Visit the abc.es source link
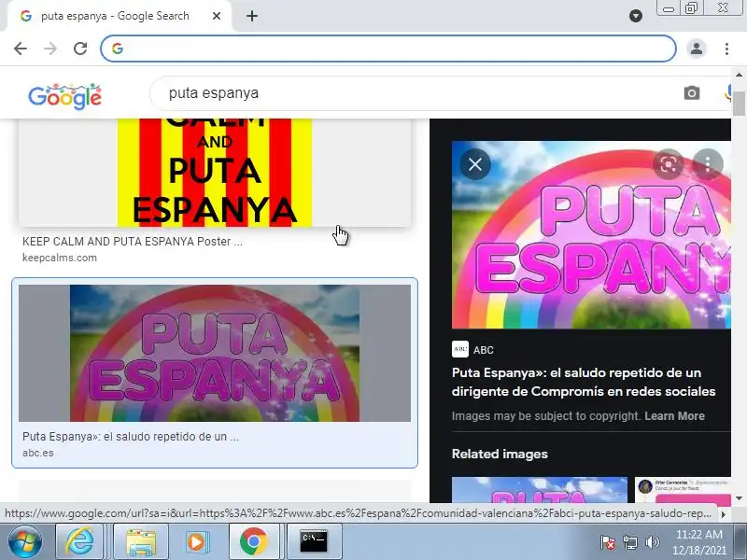 point(38,453)
